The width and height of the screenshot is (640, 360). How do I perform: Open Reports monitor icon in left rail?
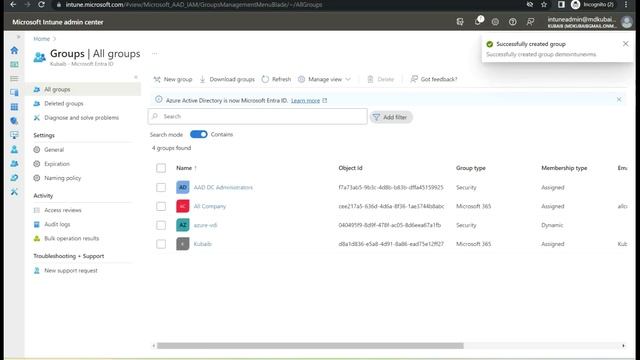pos(14,135)
